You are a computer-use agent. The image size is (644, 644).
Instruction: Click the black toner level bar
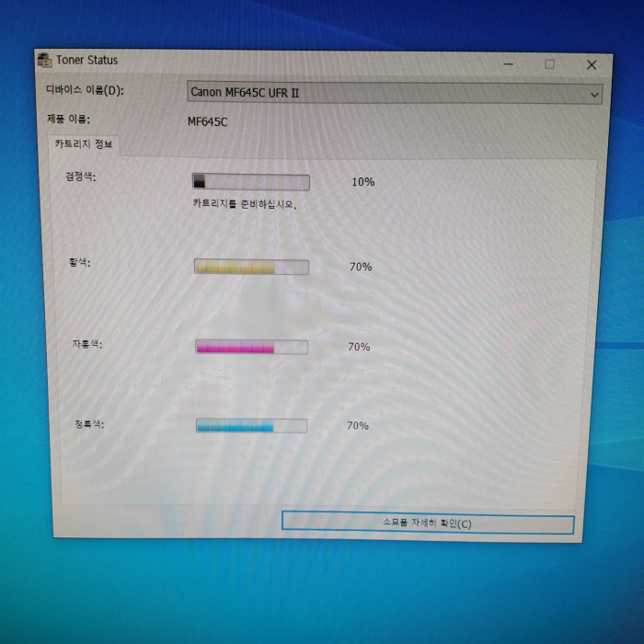tap(251, 181)
